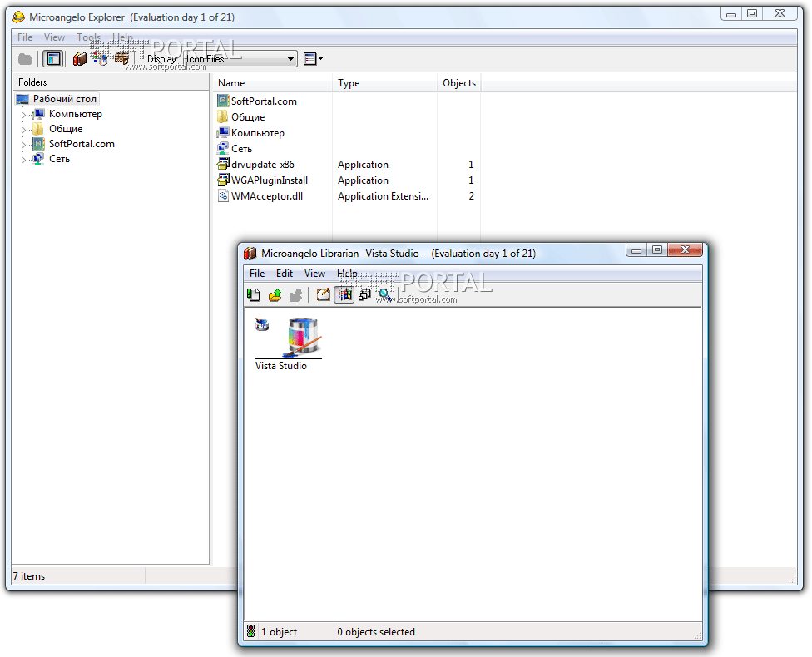
Task: Select the large Vista Studio paint can icon
Action: click(303, 337)
